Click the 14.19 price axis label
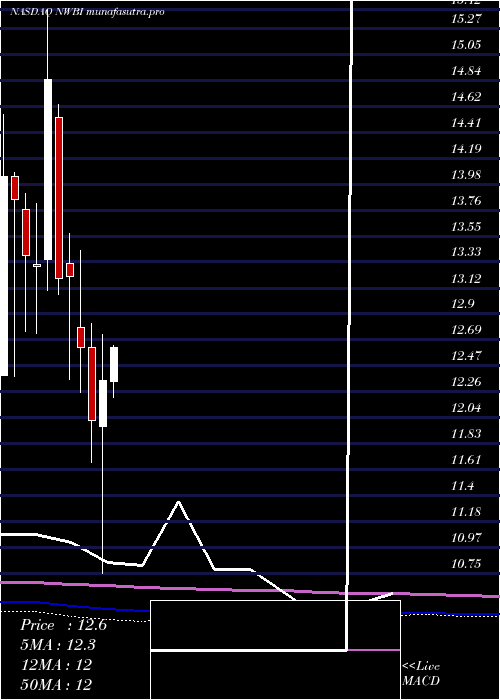The height and width of the screenshot is (700, 500). pos(466,148)
